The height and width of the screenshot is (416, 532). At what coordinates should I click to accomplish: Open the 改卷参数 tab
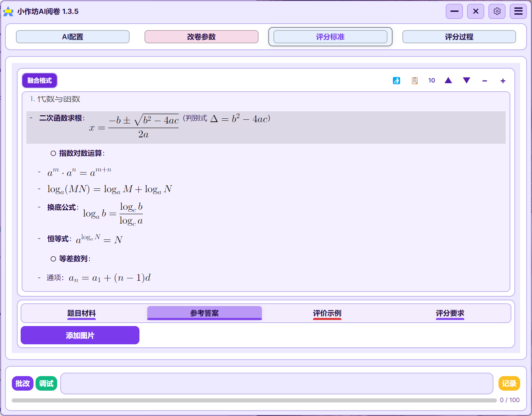(201, 37)
